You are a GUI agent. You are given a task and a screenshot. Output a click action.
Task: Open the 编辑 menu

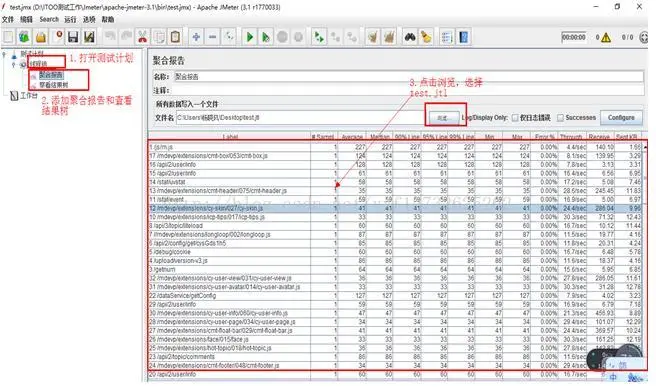coord(26,19)
